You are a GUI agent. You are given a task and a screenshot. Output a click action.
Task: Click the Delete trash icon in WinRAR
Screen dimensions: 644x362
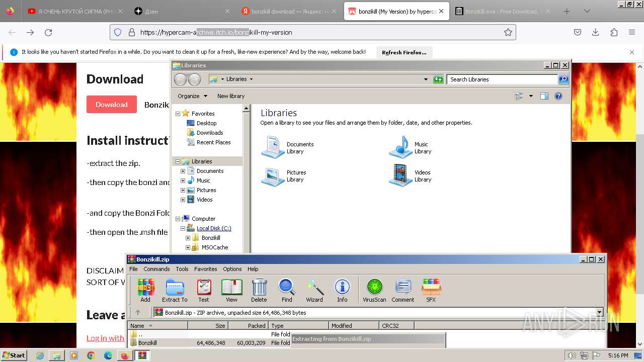click(259, 290)
